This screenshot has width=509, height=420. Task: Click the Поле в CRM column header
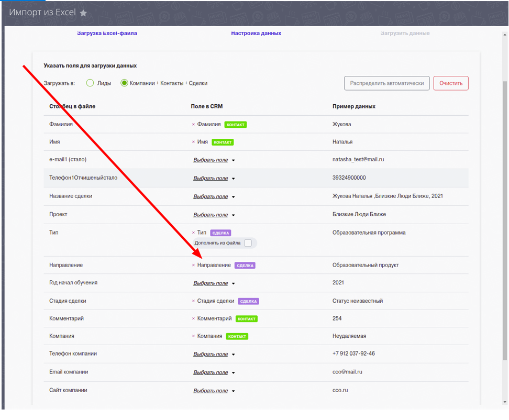click(x=207, y=106)
